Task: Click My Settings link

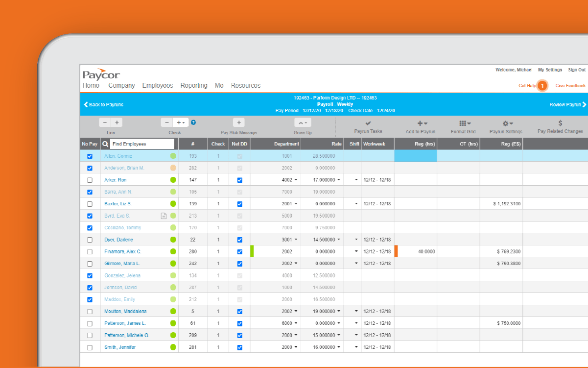Action: [x=550, y=70]
